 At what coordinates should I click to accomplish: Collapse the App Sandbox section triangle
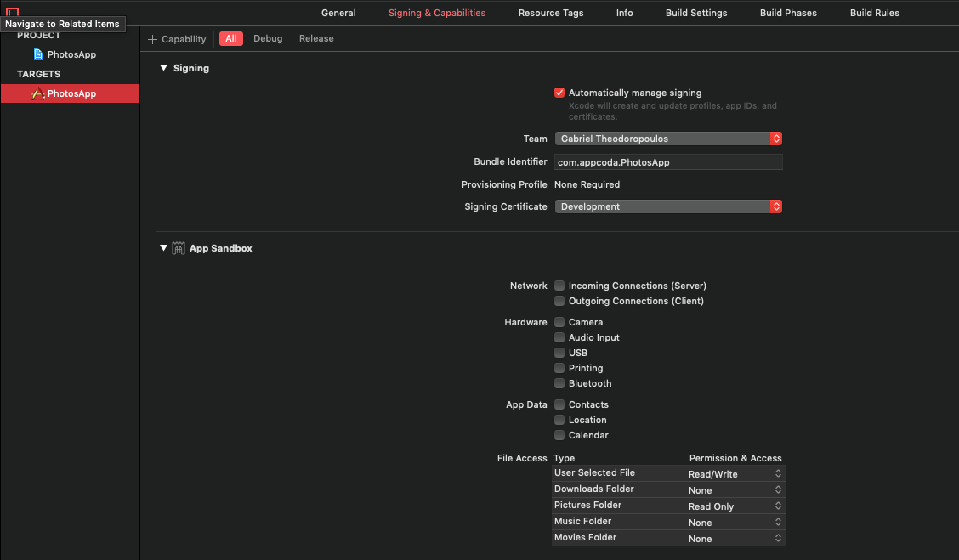(164, 248)
